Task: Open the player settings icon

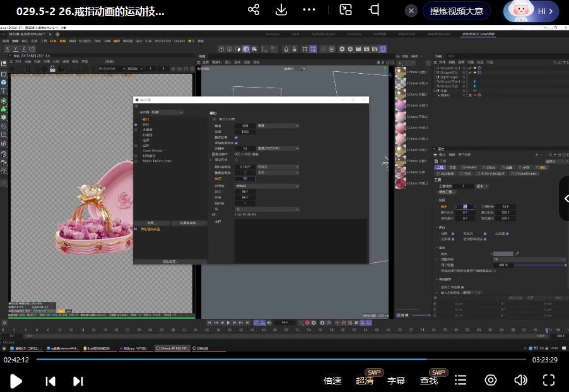Action: (x=491, y=380)
